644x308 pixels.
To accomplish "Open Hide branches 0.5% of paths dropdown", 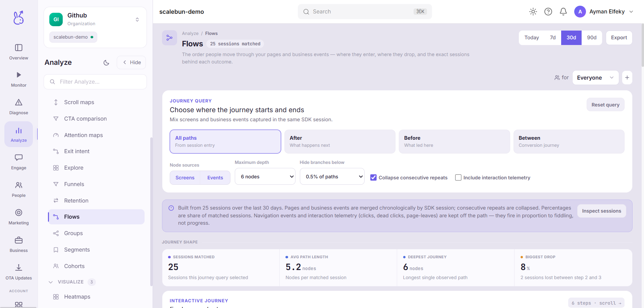I will (x=332, y=176).
